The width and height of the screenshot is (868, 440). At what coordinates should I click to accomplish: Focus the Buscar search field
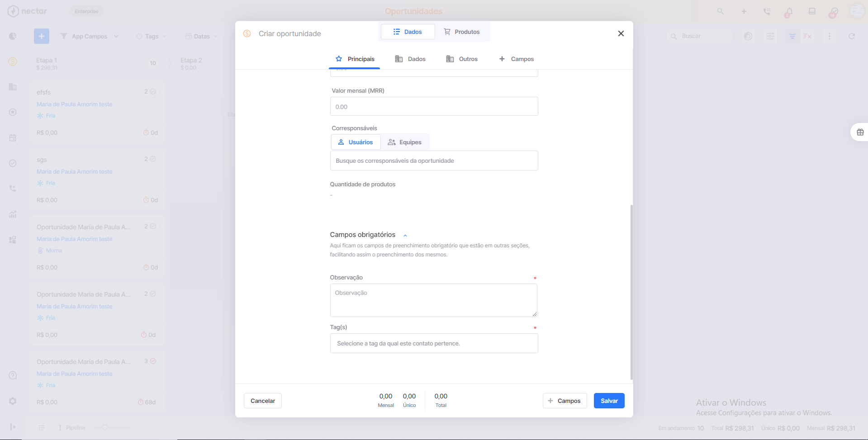coord(700,36)
